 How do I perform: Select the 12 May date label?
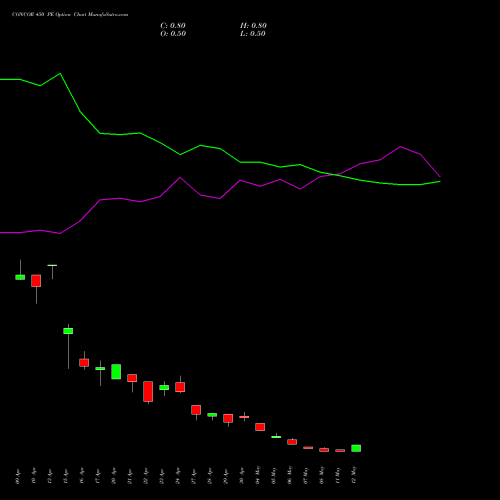pos(354,475)
